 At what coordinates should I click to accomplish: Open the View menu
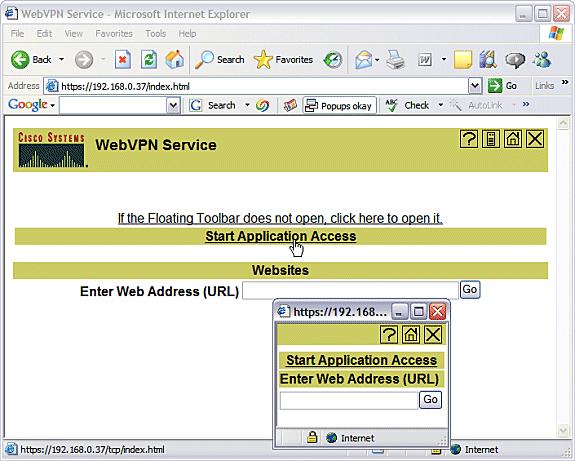[x=73, y=34]
